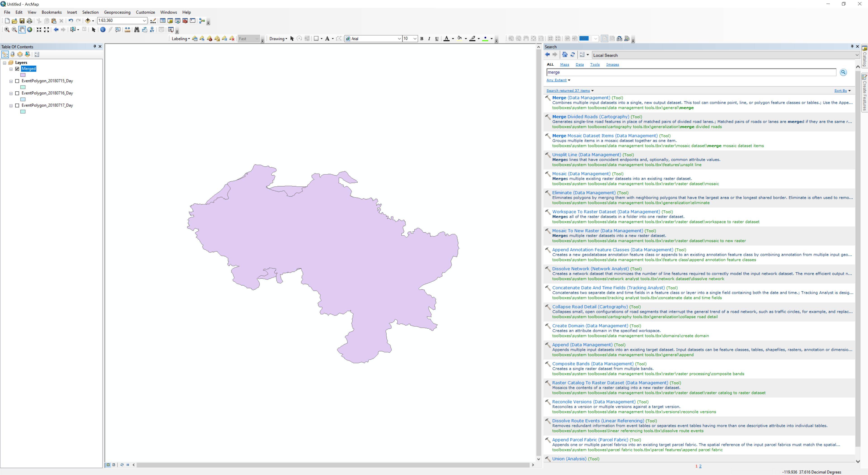868x475 pixels.
Task: Click EventPolygon_20180716_Day blue symbol swatch
Action: click(23, 100)
